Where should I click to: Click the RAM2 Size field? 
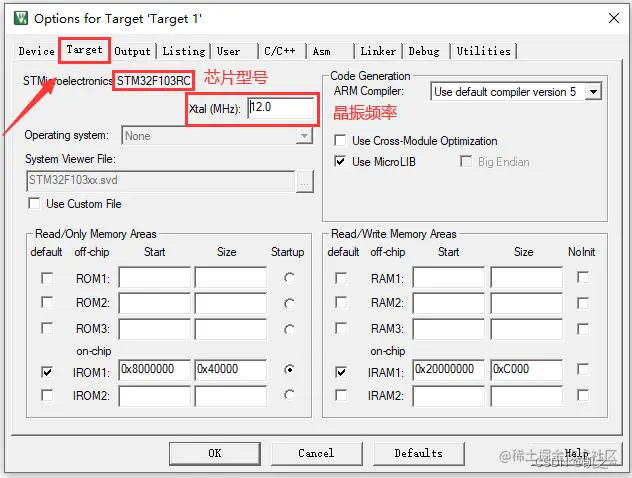click(526, 303)
